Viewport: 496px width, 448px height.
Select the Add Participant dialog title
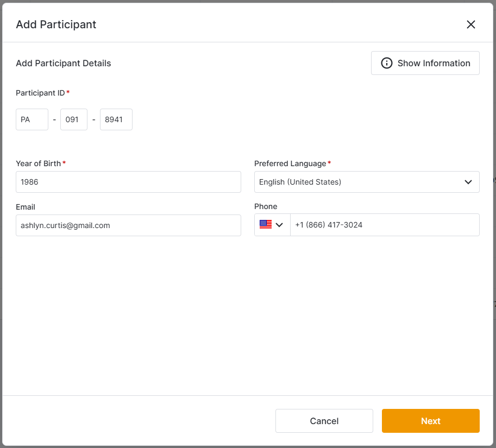[x=56, y=24]
